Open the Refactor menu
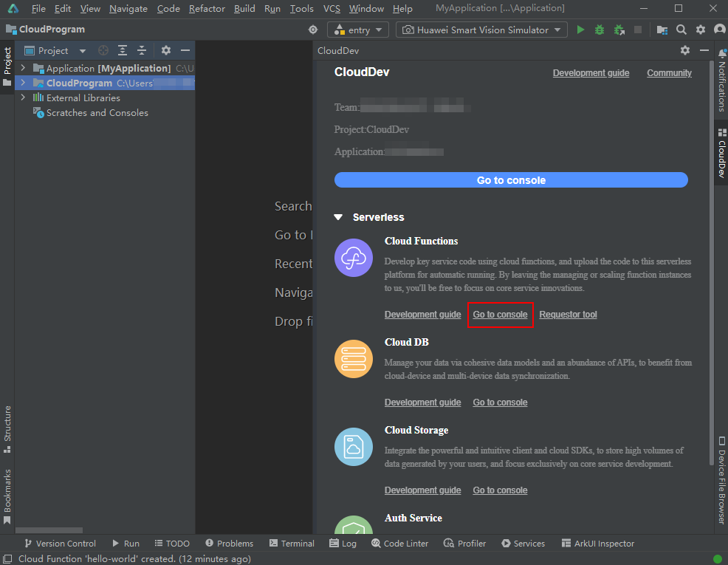The width and height of the screenshot is (728, 565). 207,9
